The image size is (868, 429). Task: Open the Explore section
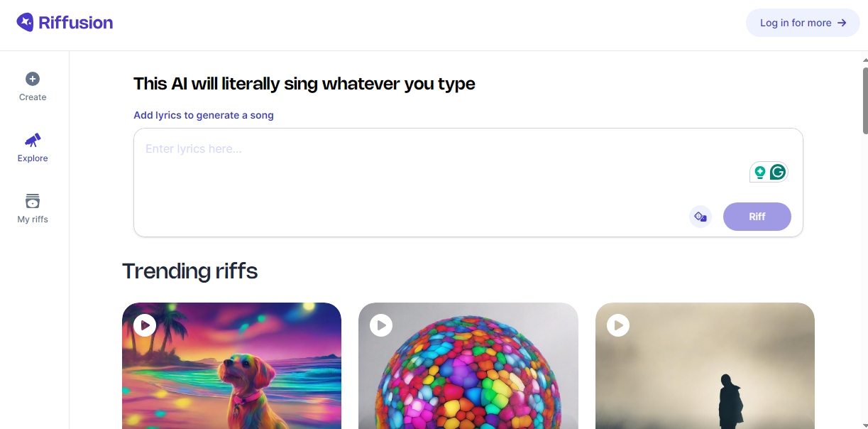point(32,147)
